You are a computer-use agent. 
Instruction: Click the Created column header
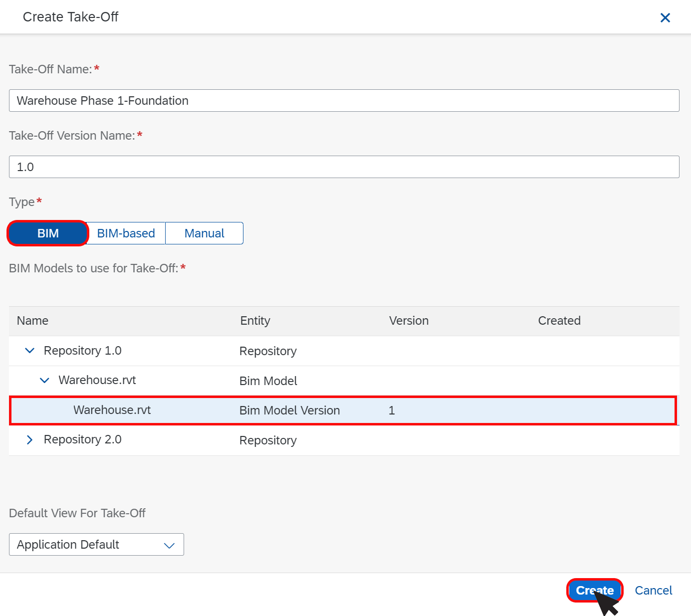coord(559,321)
